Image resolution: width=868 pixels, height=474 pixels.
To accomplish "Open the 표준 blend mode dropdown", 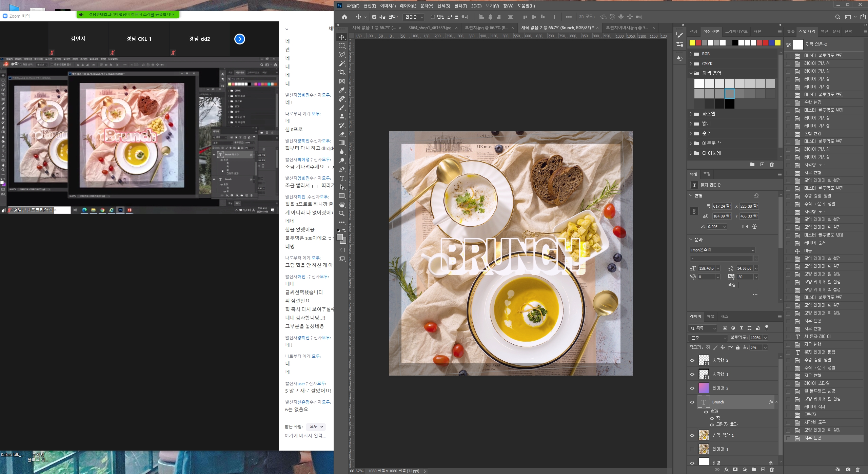I will coord(708,338).
